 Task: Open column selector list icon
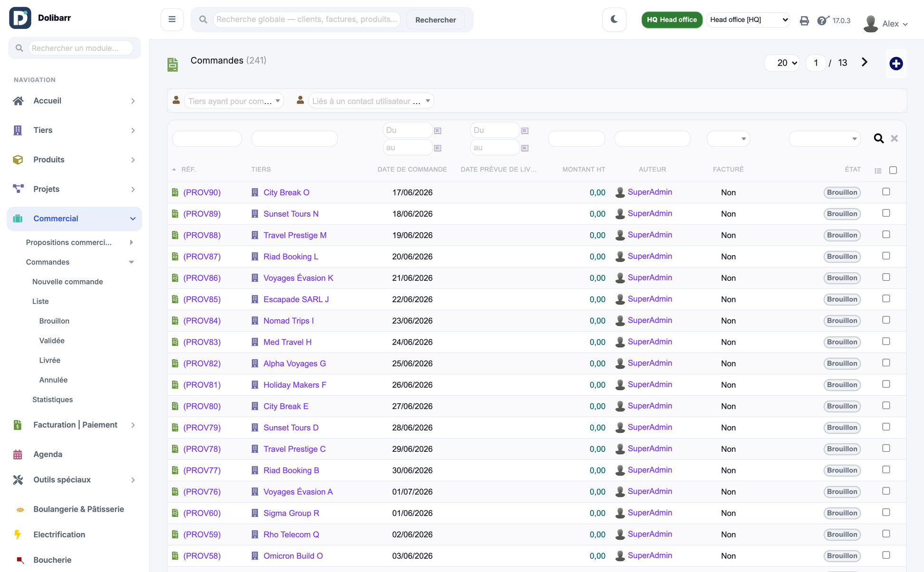point(878,171)
